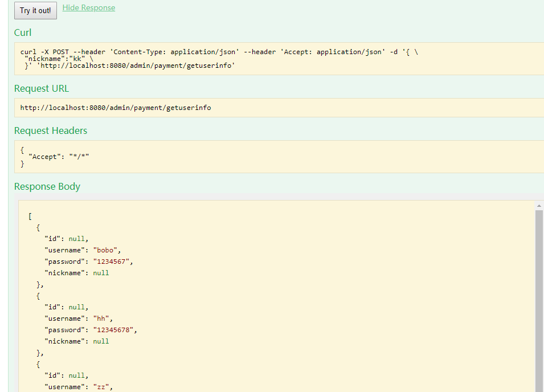The height and width of the screenshot is (392, 544).
Task: Click the Response Body heading
Action: click(47, 186)
